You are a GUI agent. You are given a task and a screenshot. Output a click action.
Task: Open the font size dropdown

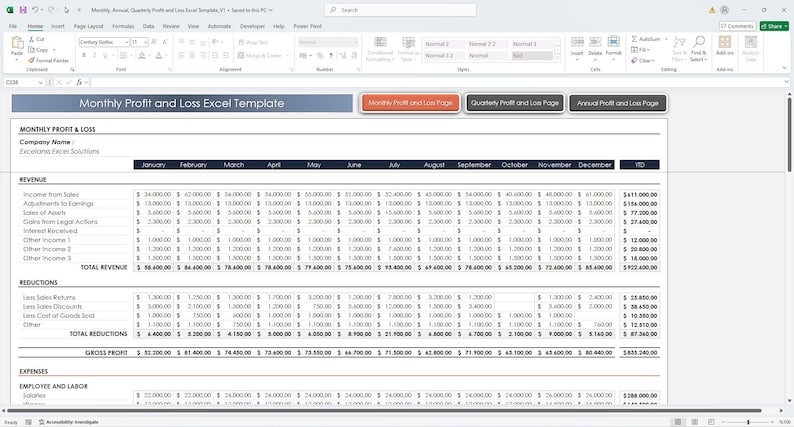[145, 42]
